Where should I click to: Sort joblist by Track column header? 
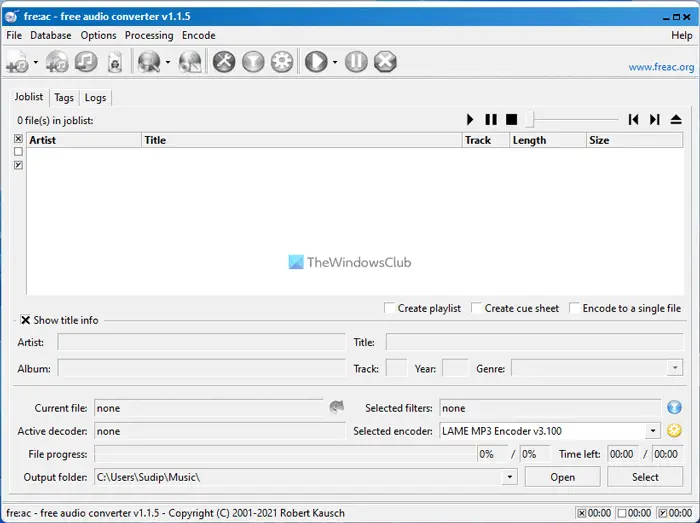486,140
